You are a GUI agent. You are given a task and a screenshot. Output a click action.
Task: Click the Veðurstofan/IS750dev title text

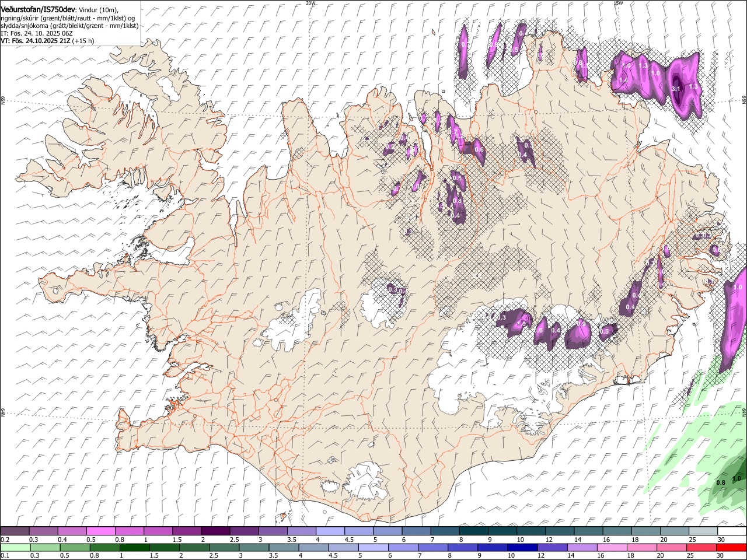click(x=38, y=9)
